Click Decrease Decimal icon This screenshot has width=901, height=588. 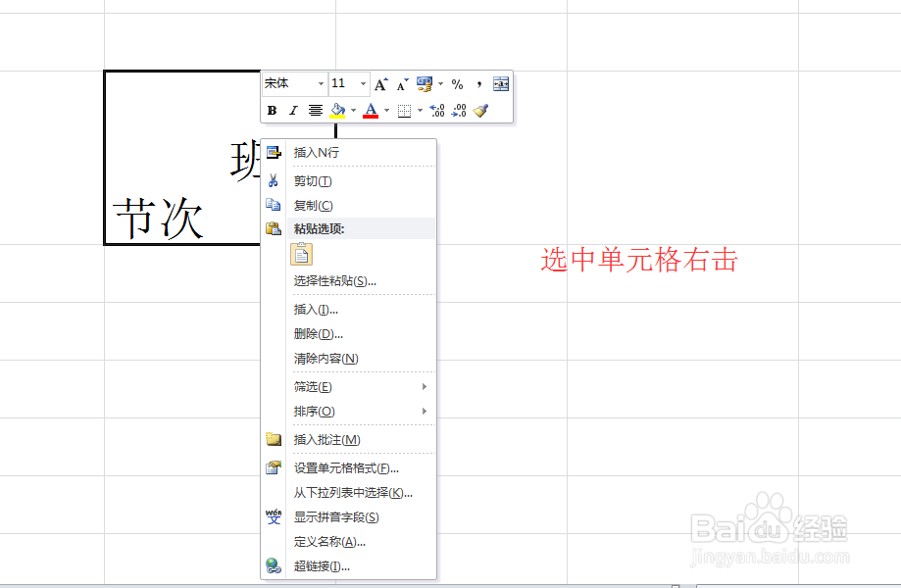point(459,110)
